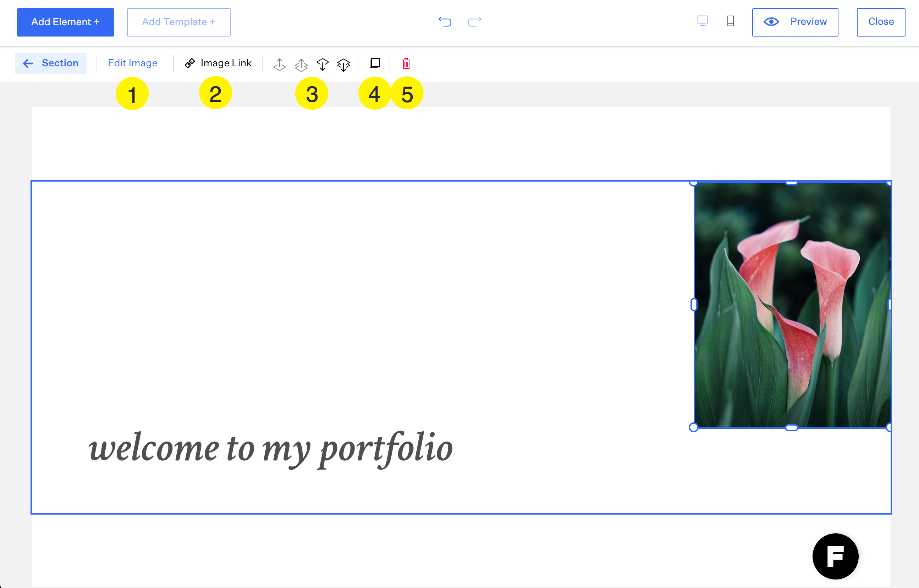Open Add Template menu
919x588 pixels.
178,22
